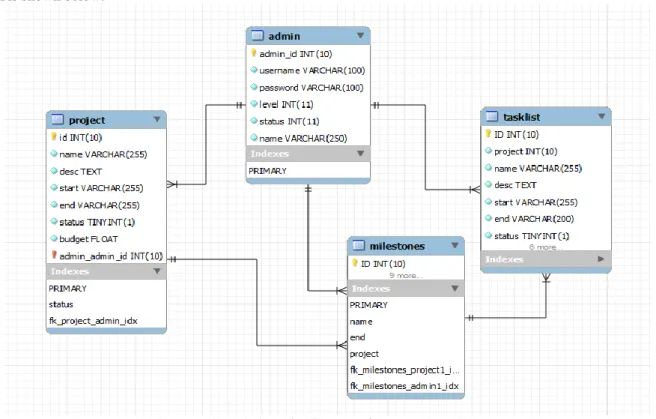Viewport: 656px width, 419px height.
Task: Select the project table title
Action: (87, 120)
